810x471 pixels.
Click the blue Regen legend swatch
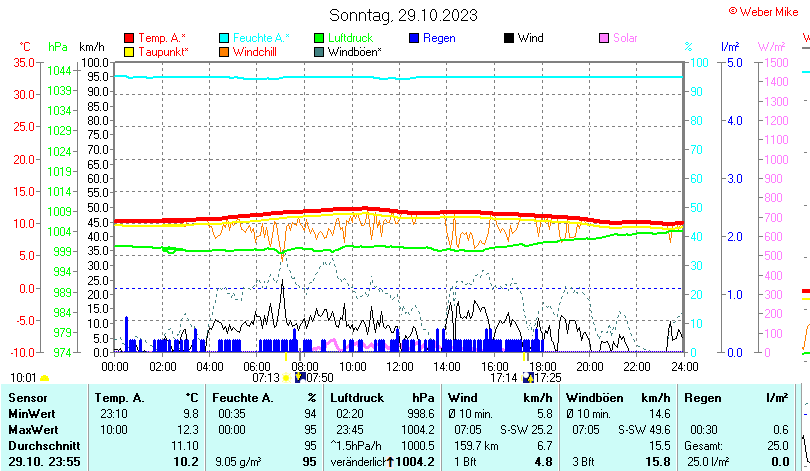414,38
